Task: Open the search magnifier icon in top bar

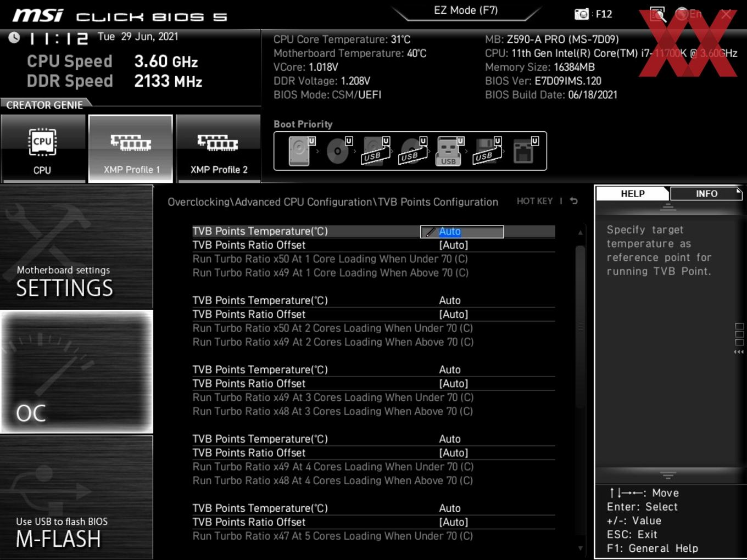Action: click(x=657, y=14)
